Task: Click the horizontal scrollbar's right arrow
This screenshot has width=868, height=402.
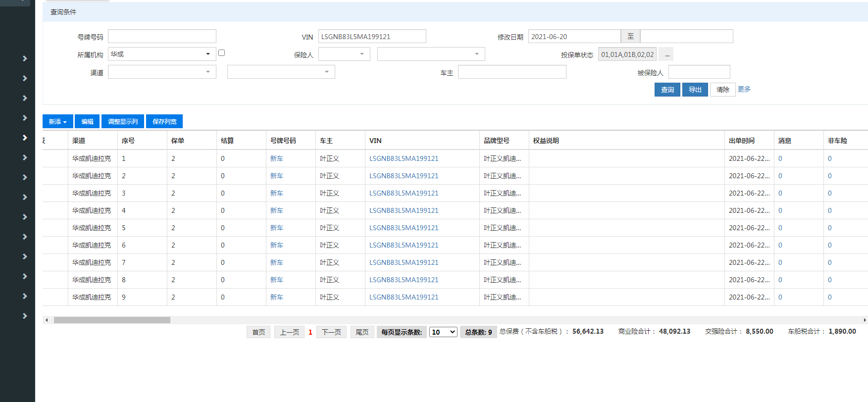Action: (x=865, y=320)
